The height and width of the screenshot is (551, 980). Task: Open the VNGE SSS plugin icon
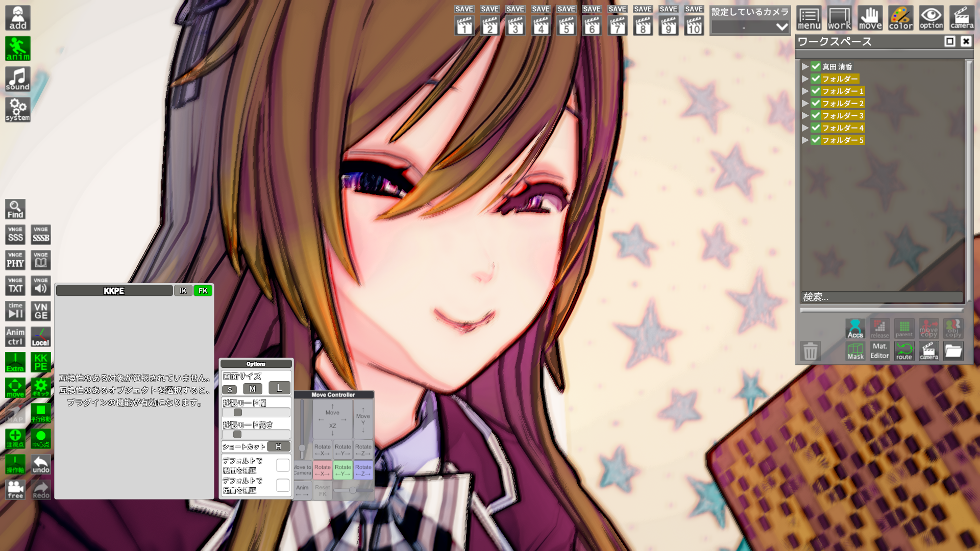pos(15,235)
